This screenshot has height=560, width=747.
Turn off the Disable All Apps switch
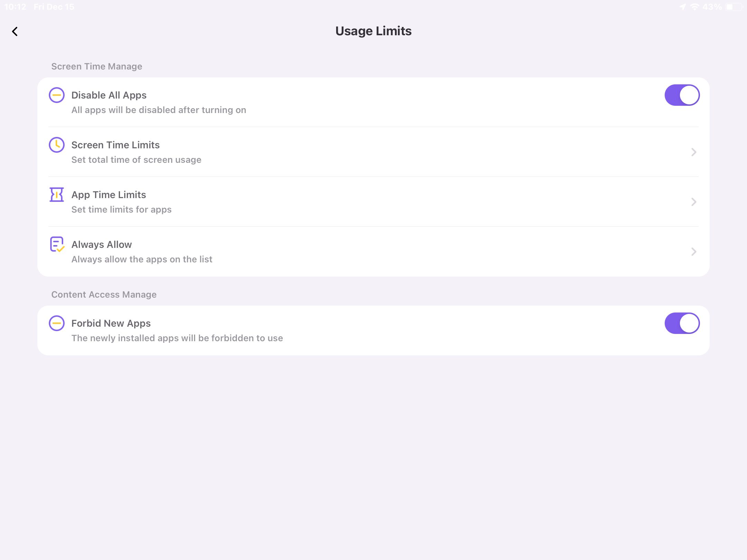point(682,95)
